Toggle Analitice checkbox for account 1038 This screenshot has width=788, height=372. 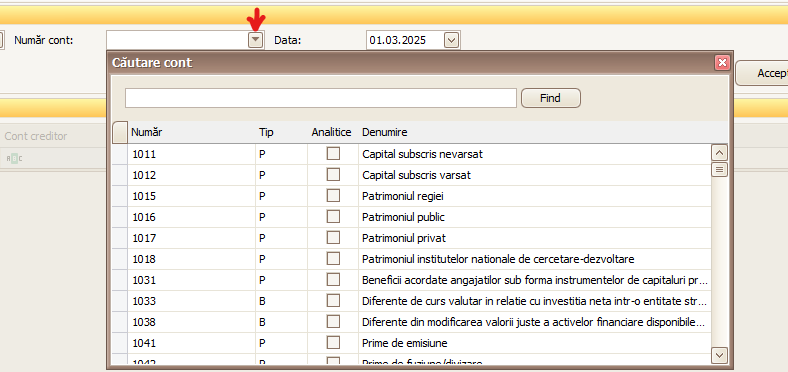[333, 322]
